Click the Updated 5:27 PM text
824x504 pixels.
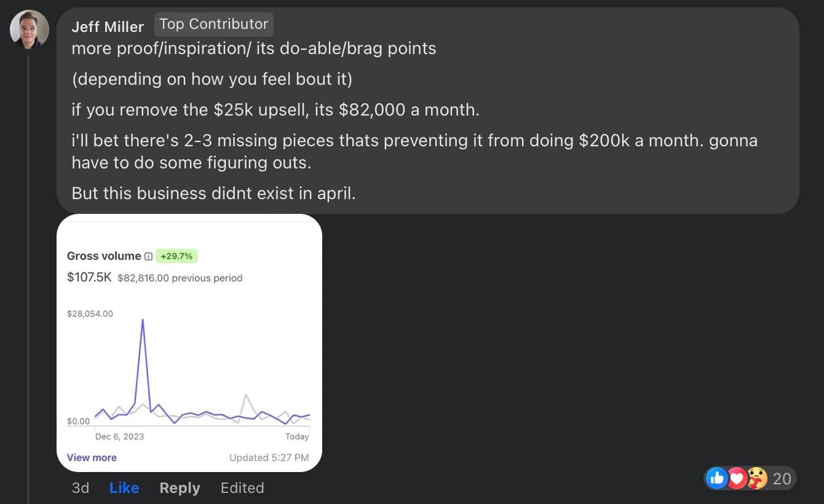[269, 457]
